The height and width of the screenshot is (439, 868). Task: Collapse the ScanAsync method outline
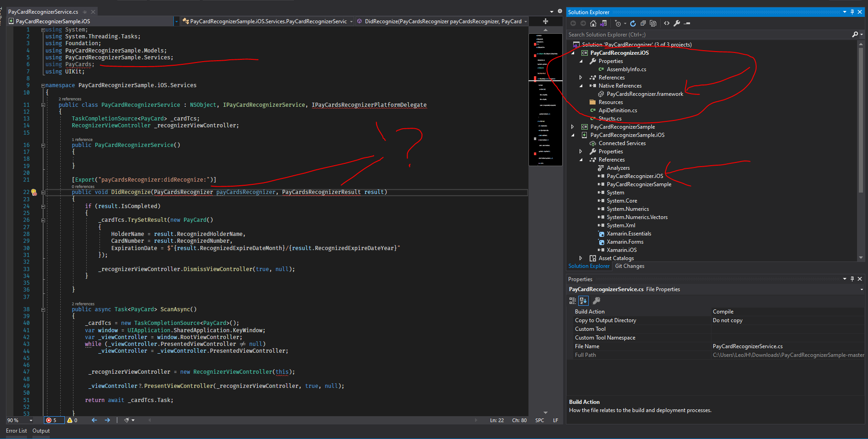pos(43,309)
